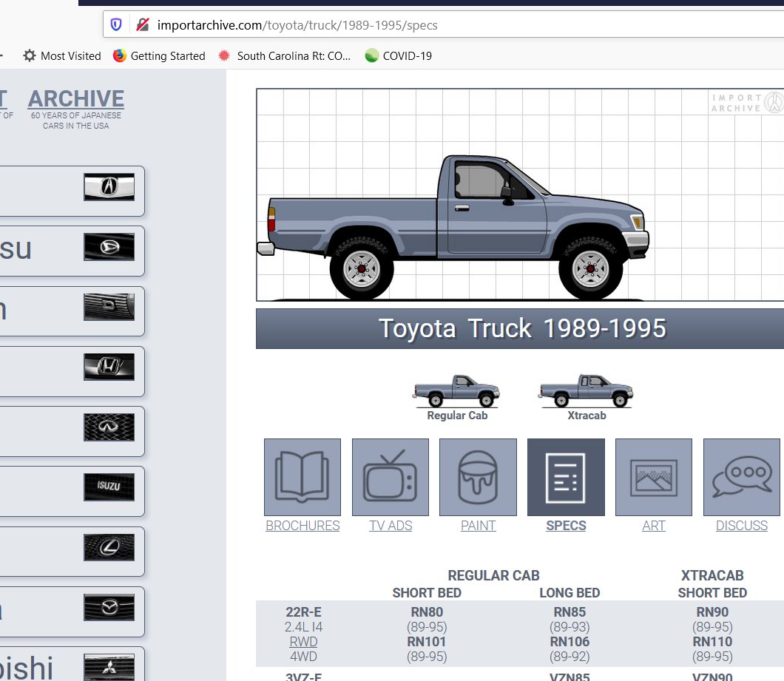
Task: Open the ART link
Action: (x=654, y=526)
